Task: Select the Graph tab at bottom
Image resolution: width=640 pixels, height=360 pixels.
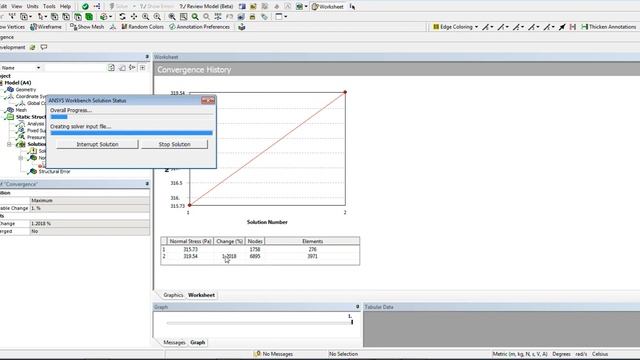Action: (x=198, y=343)
